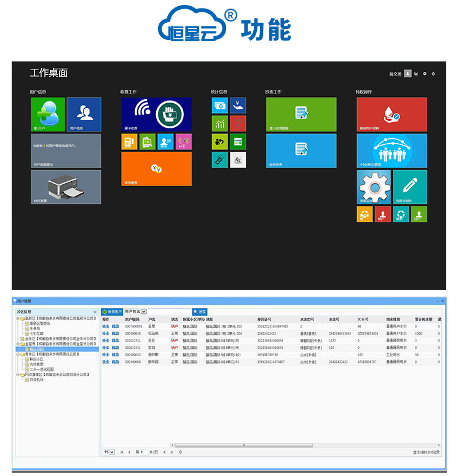Click the pink 补卡 signal tile
Viewport: 461px width, 476px height.
184,142
